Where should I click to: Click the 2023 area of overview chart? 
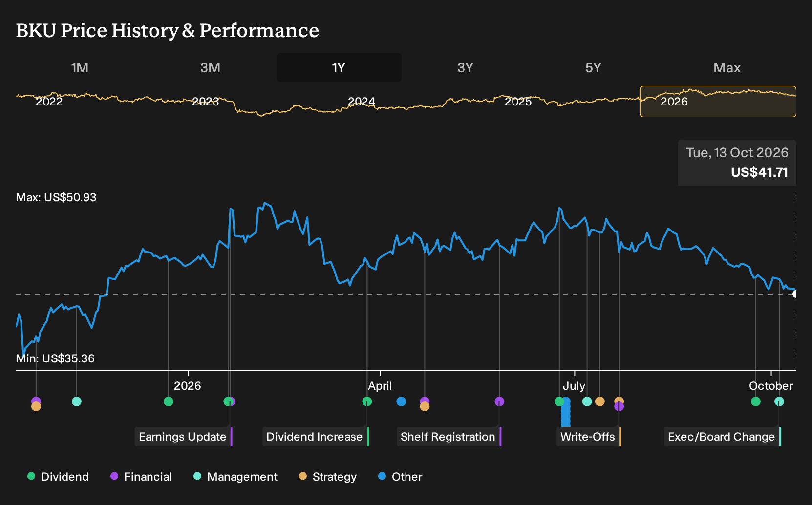(205, 102)
